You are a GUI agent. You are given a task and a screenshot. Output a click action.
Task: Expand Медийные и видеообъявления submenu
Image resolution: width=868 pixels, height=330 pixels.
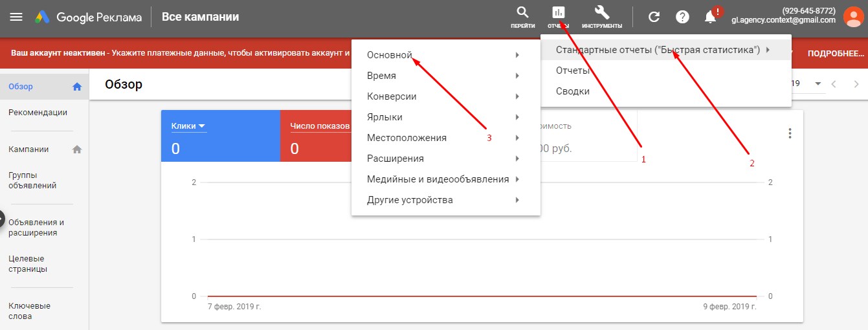[446, 179]
